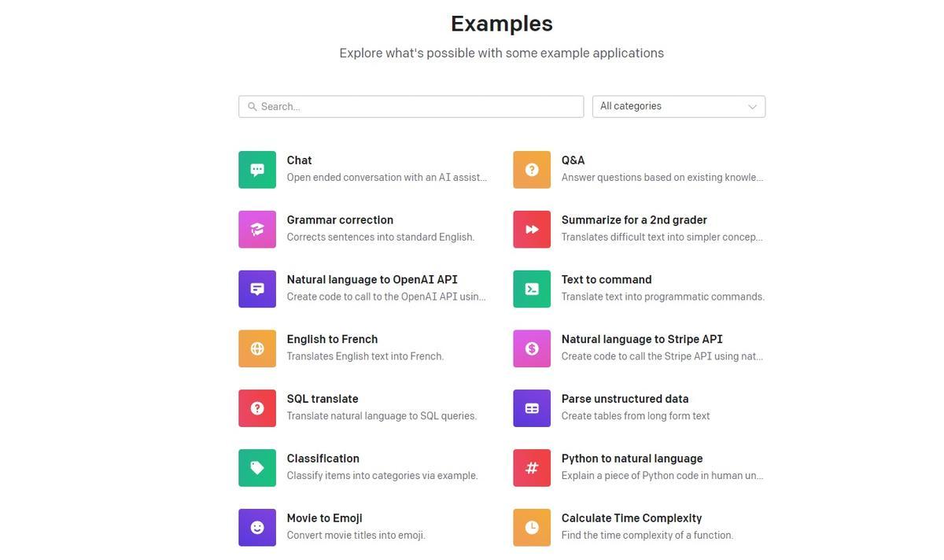Viewport: 944px width, 560px height.
Task: Click the Classification tag icon
Action: click(257, 469)
